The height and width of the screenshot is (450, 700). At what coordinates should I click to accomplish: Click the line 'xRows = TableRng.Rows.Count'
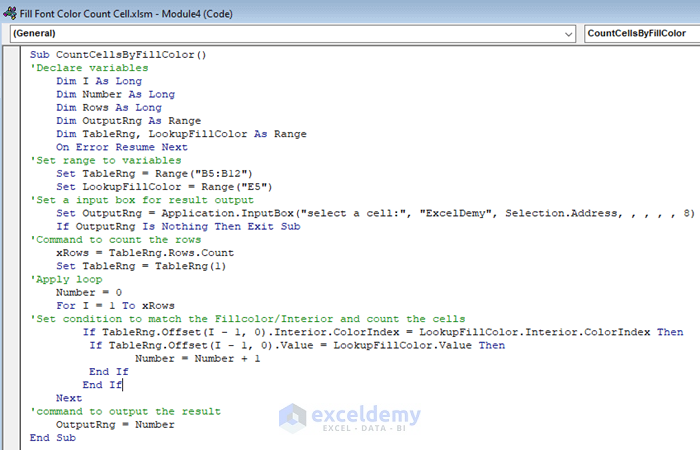(x=145, y=253)
